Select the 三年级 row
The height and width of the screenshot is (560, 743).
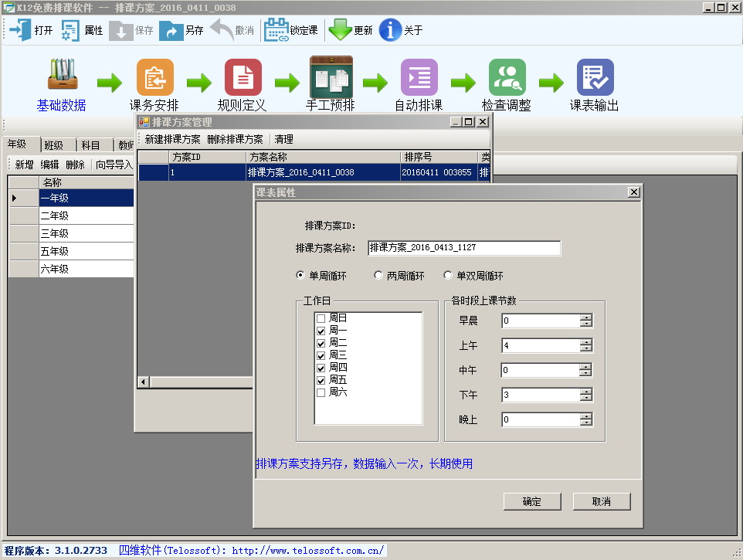[86, 233]
